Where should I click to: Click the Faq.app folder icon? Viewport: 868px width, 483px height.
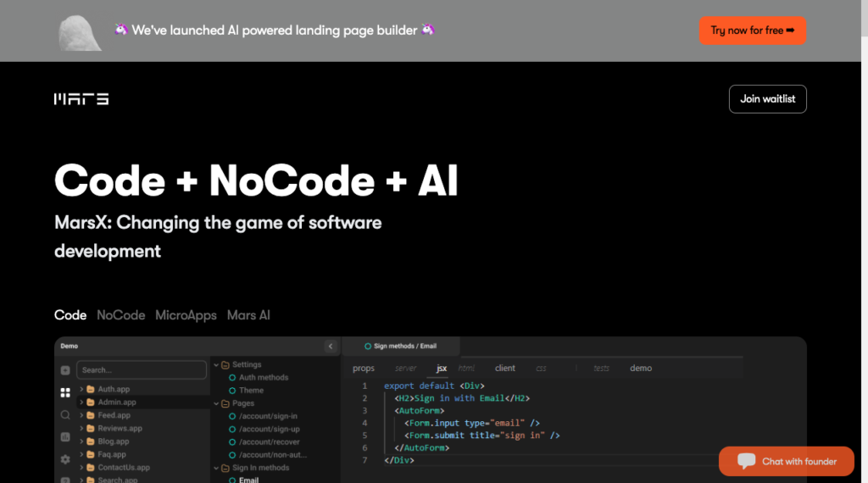pos(91,454)
